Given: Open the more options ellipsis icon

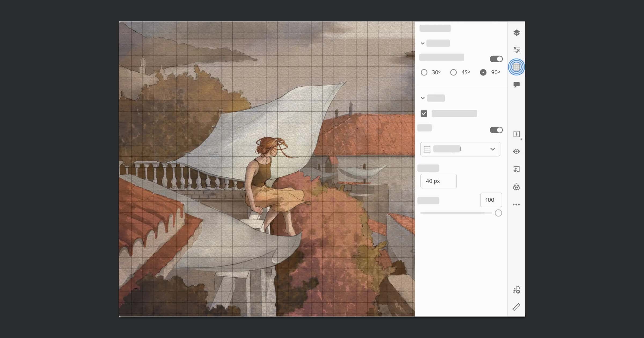Looking at the screenshot, I should pyautogui.click(x=516, y=205).
